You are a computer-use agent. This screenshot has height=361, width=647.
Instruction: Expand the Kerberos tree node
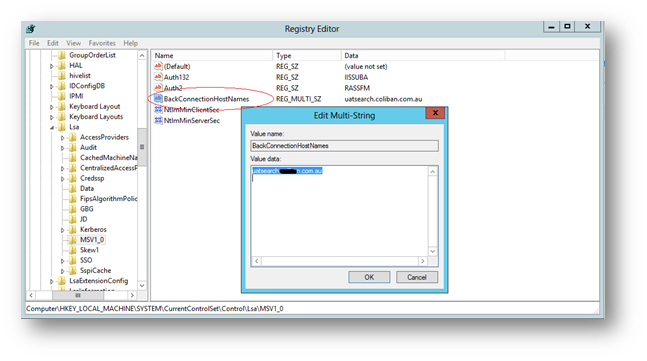coord(62,230)
